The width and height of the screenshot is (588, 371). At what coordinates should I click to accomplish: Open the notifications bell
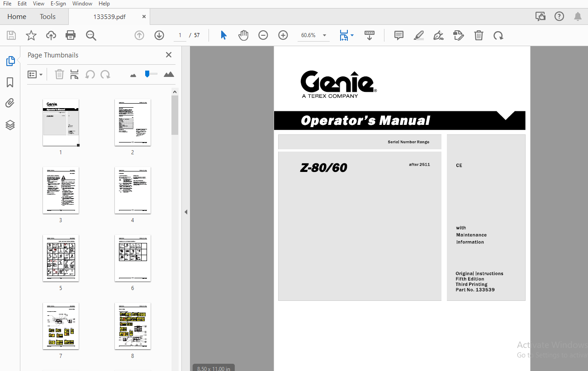(x=578, y=16)
